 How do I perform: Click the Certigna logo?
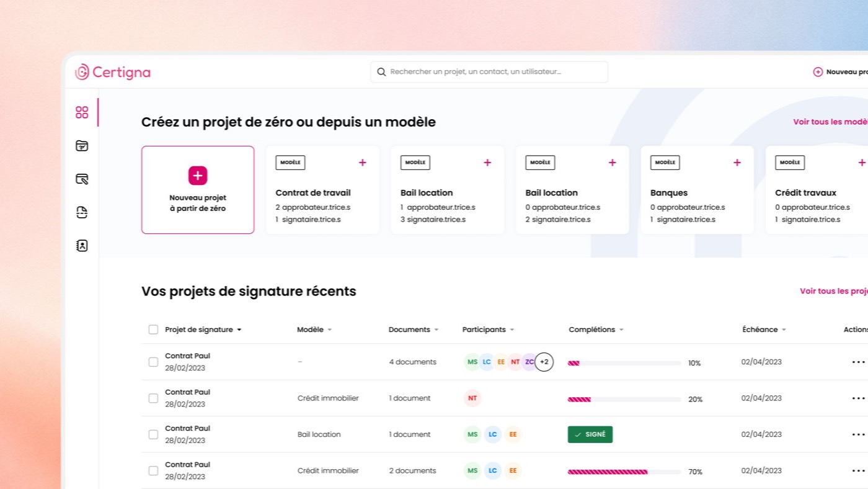[x=113, y=72]
